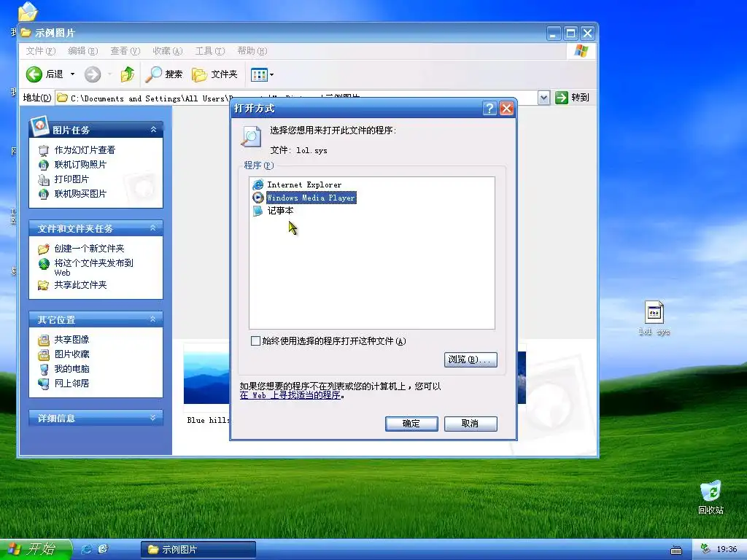Open the Help (帮助) menu
Screen dimensions: 747x560
pyautogui.click(x=252, y=51)
